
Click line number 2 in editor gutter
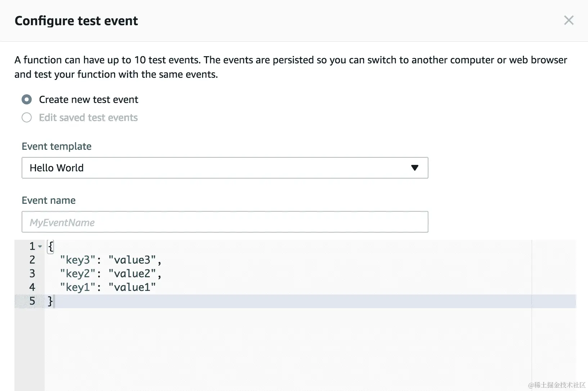click(x=32, y=260)
